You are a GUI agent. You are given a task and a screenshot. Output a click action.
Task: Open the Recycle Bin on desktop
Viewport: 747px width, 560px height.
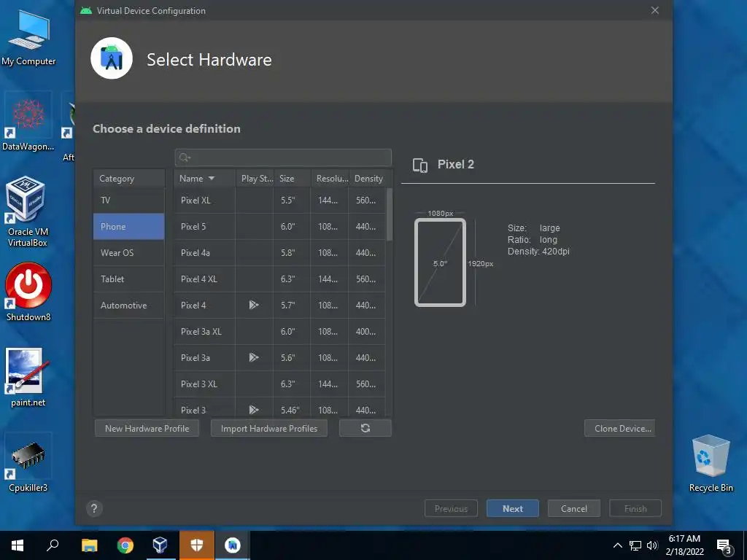pyautogui.click(x=711, y=463)
